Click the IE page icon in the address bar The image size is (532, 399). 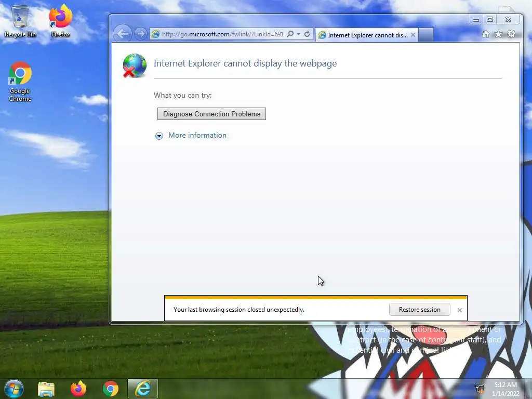155,34
